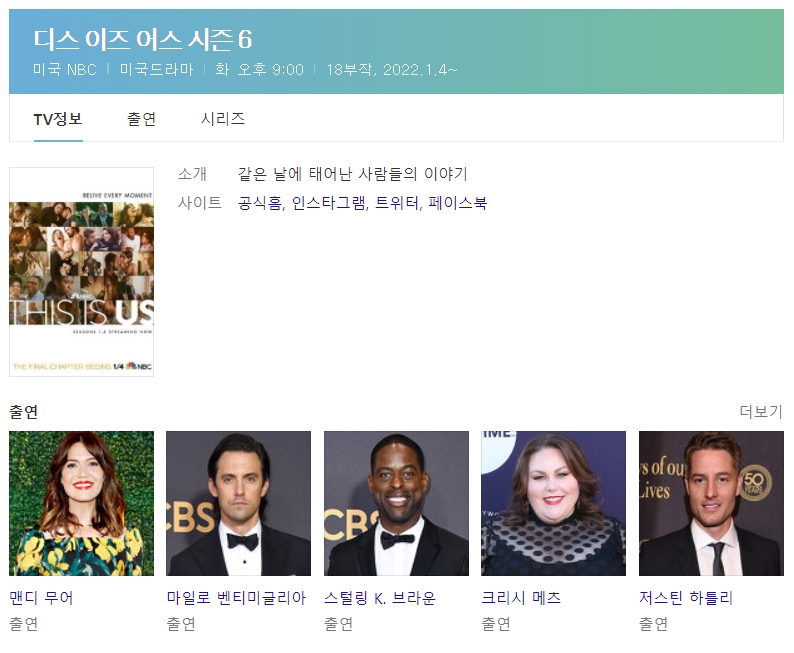Click the name link 저스틴 하틀리
794x653 pixels.
click(x=686, y=598)
